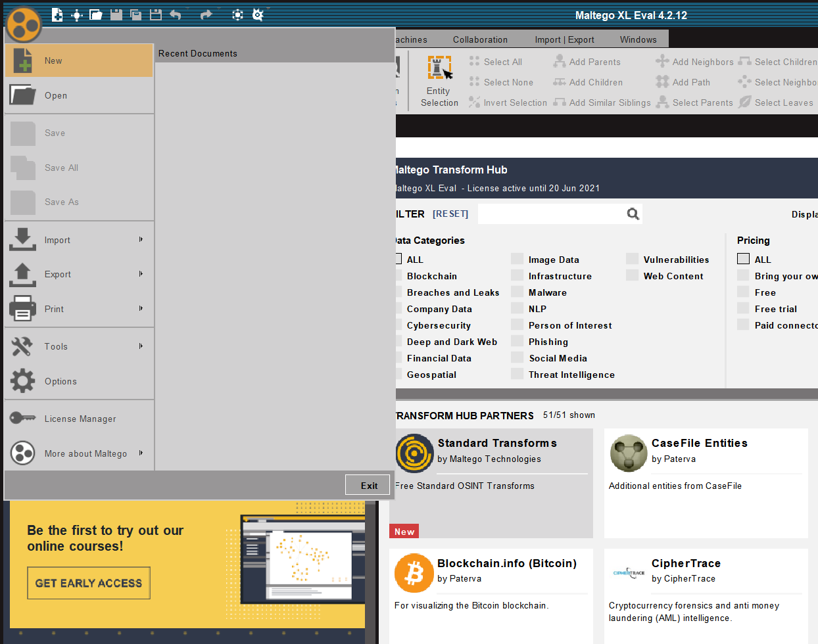
Task: Expand the Print submenu arrow
Action: pos(141,308)
